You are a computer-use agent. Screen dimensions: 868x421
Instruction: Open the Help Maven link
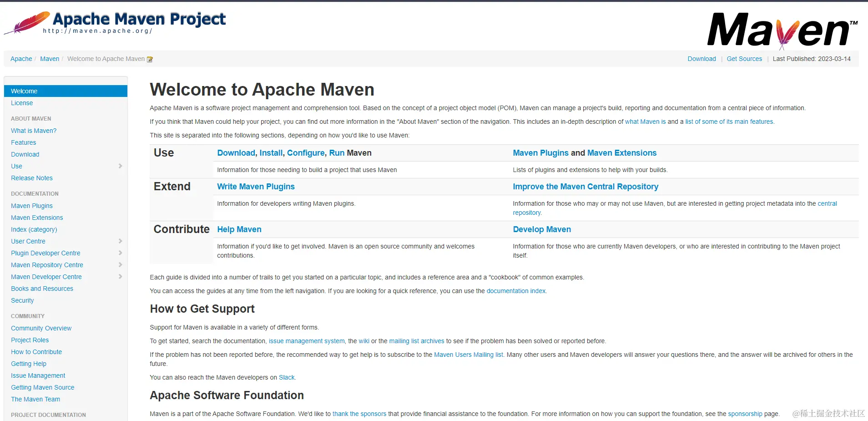pos(239,229)
